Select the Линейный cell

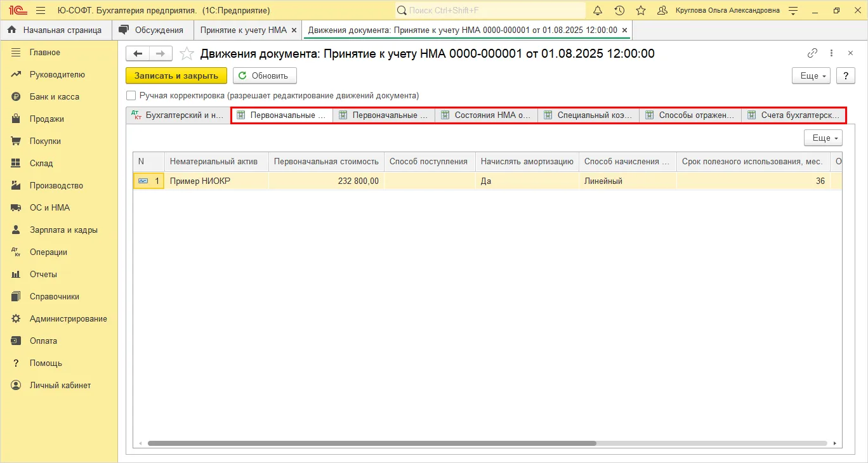pos(628,181)
